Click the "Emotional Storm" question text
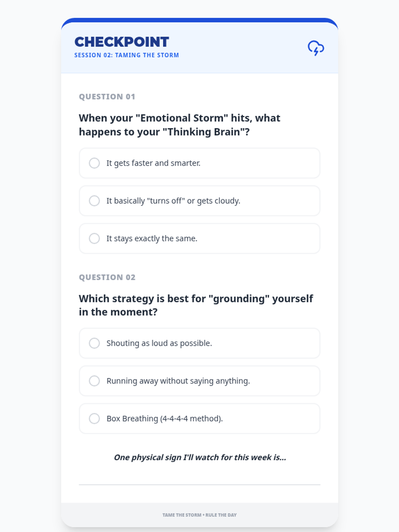 [180, 125]
